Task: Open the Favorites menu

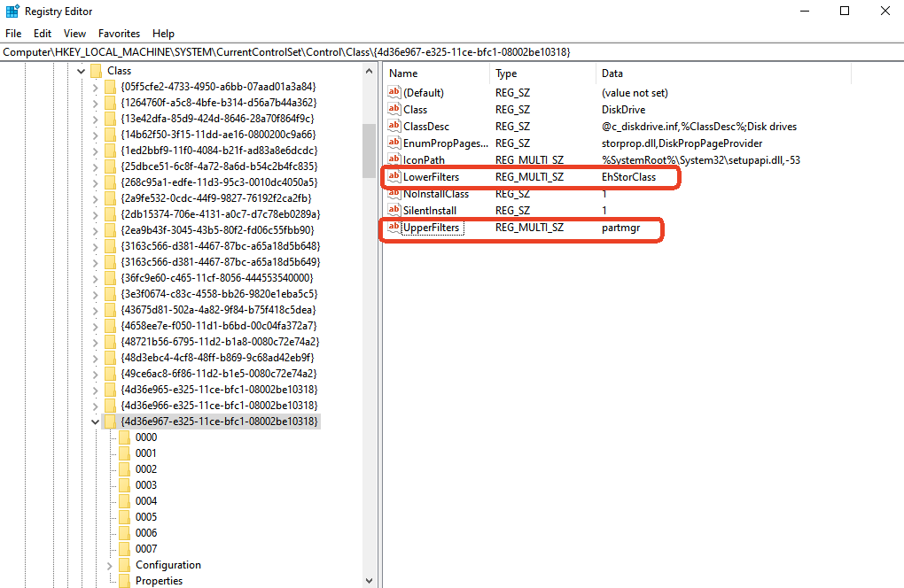Action: coord(119,33)
